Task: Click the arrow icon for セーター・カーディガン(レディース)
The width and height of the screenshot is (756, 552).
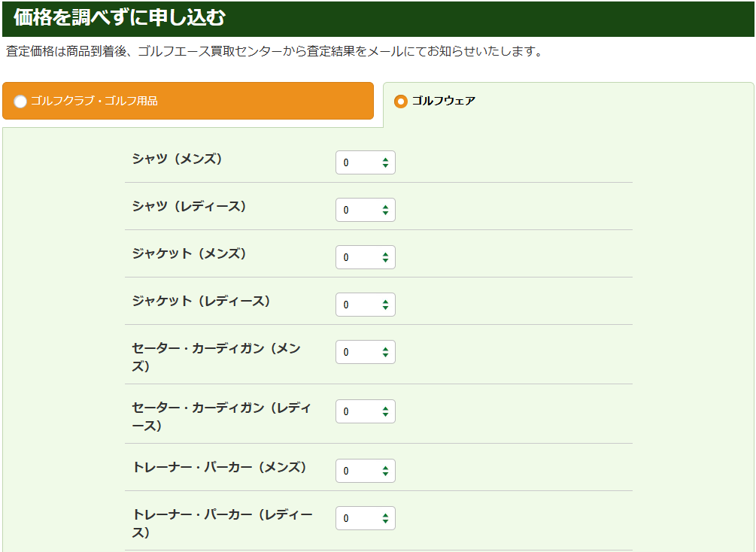Action: click(385, 411)
